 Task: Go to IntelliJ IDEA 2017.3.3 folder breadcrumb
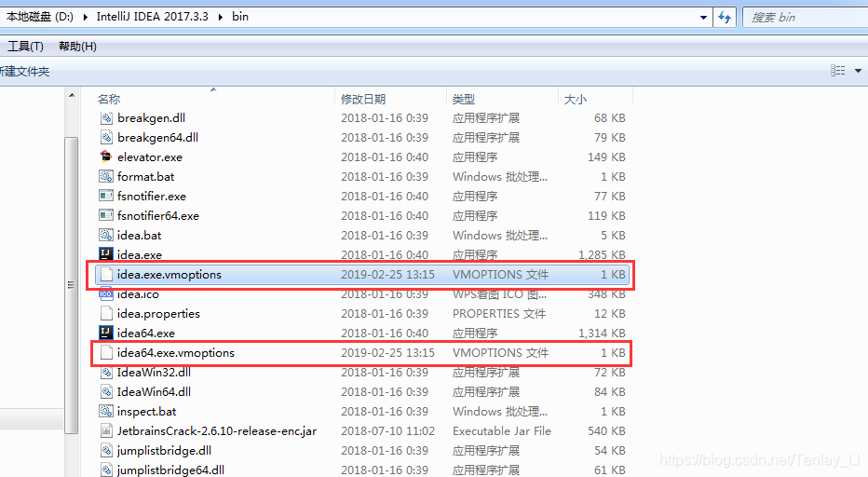(x=152, y=17)
